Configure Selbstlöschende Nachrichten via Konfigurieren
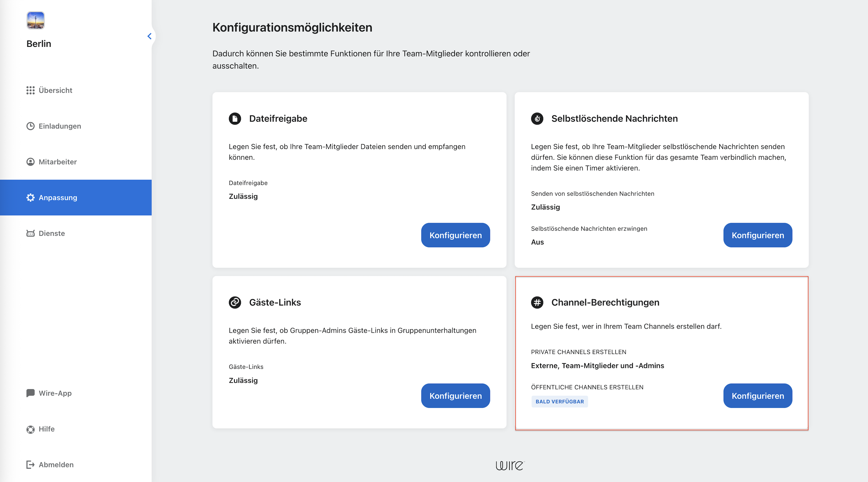This screenshot has height=482, width=868. (x=758, y=235)
